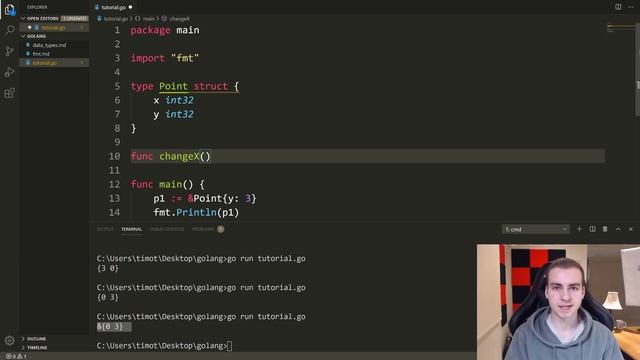Collapse the GOLANG folder section

pos(23,36)
